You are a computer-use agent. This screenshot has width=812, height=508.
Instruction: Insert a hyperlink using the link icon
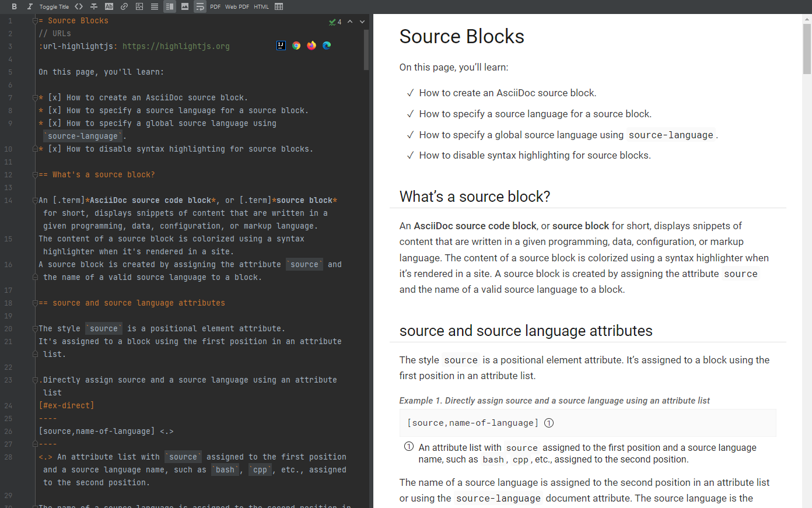124,6
